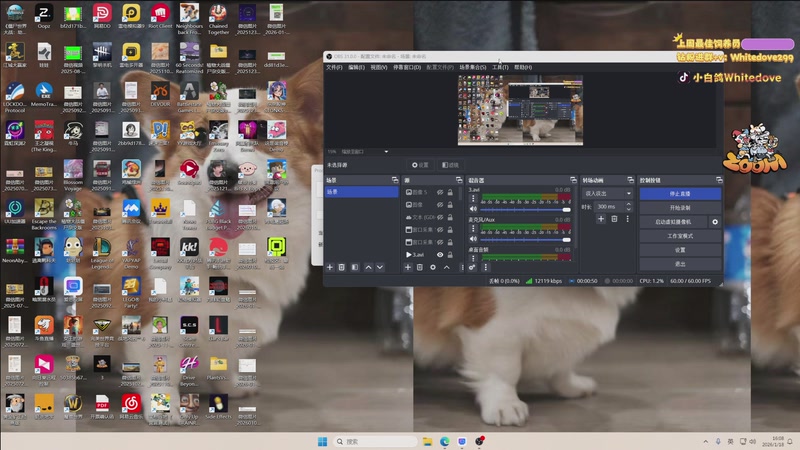Open scene filters icon in Scenes toolbar
Image resolution: width=800 pixels, height=450 pixels.
pos(355,267)
